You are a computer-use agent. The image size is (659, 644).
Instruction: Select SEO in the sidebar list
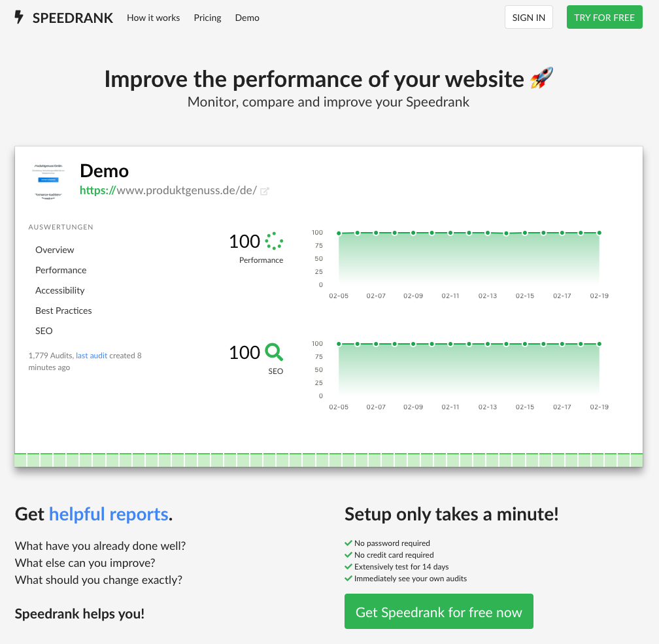coord(44,331)
